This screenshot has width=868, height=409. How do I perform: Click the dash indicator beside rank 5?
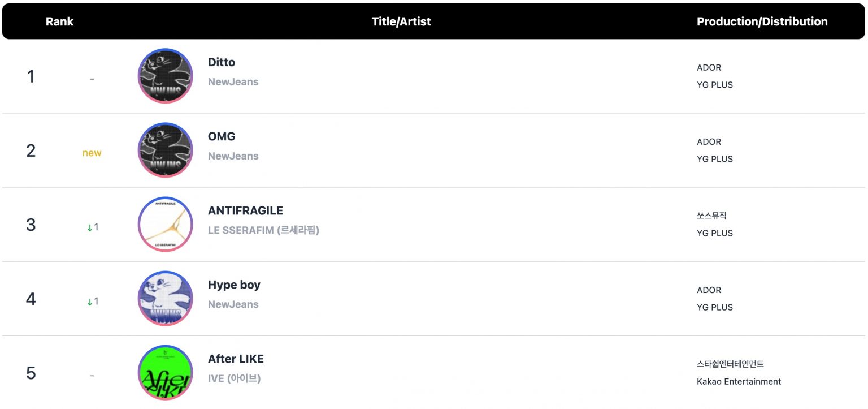[92, 374]
